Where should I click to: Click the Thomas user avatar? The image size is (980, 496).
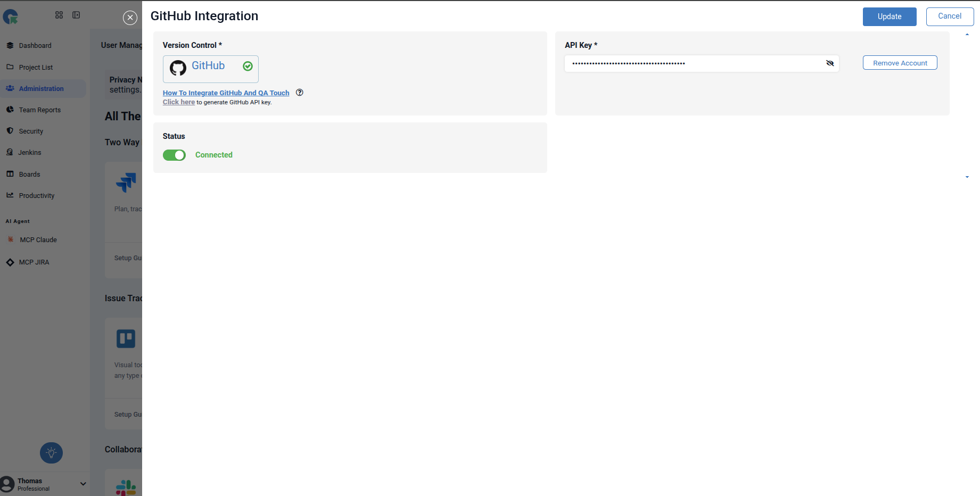coord(7,484)
